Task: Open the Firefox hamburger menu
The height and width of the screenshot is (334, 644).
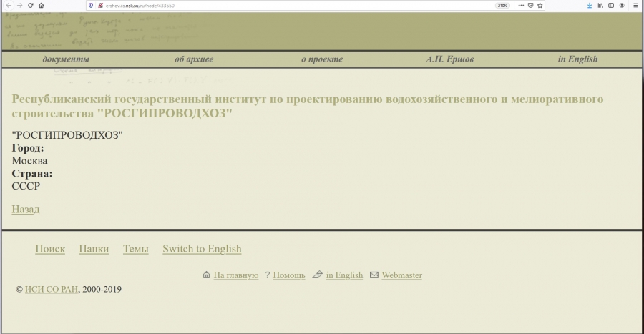Action: point(635,5)
